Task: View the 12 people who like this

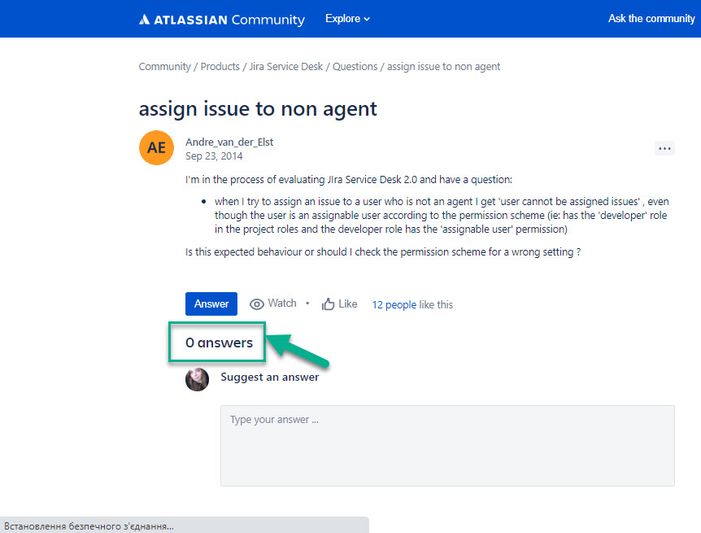Action: 394,305
